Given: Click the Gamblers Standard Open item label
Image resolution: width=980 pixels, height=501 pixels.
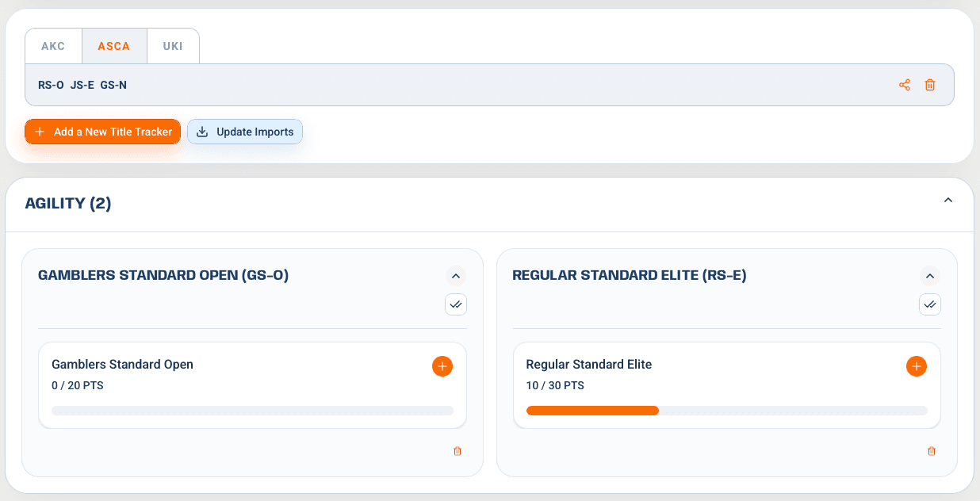Looking at the screenshot, I should (x=122, y=365).
